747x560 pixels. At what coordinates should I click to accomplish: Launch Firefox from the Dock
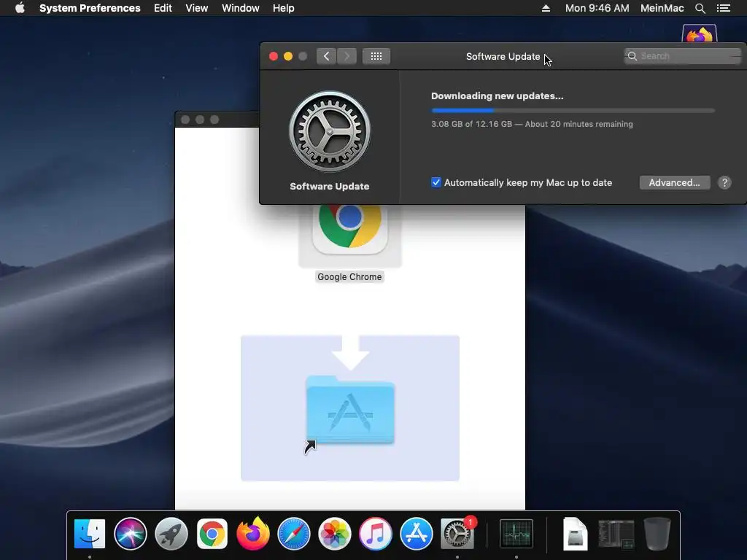[253, 533]
